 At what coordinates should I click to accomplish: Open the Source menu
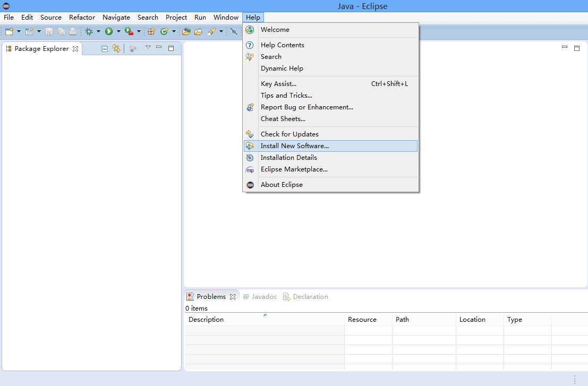point(51,17)
